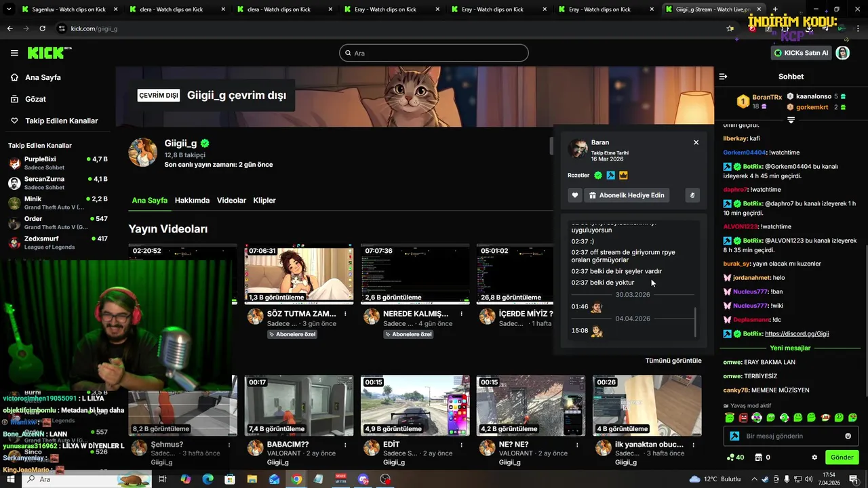Open the hamburger sidebar menu
868x488 pixels.
pyautogui.click(x=14, y=53)
